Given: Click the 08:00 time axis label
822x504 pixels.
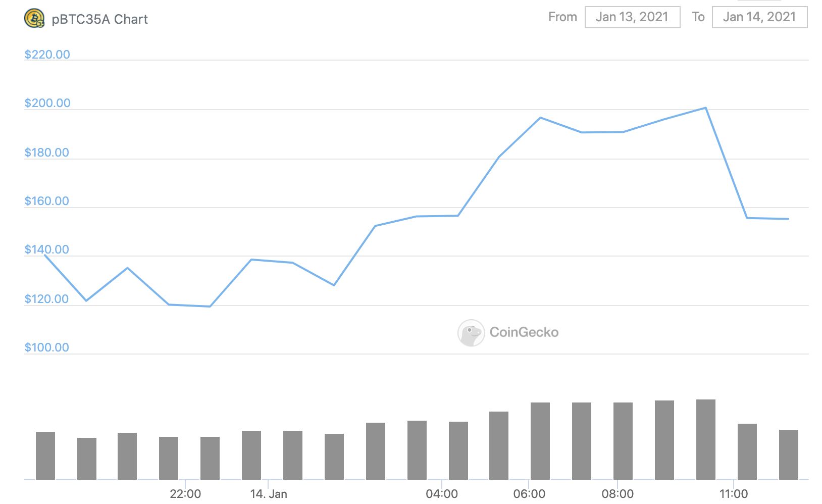Looking at the screenshot, I should 618,494.
